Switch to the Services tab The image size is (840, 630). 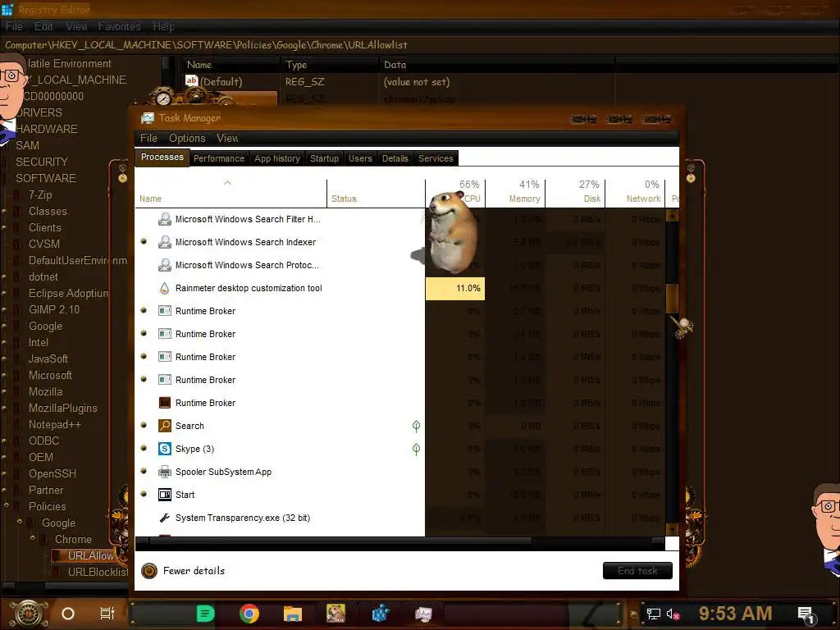pyautogui.click(x=436, y=158)
